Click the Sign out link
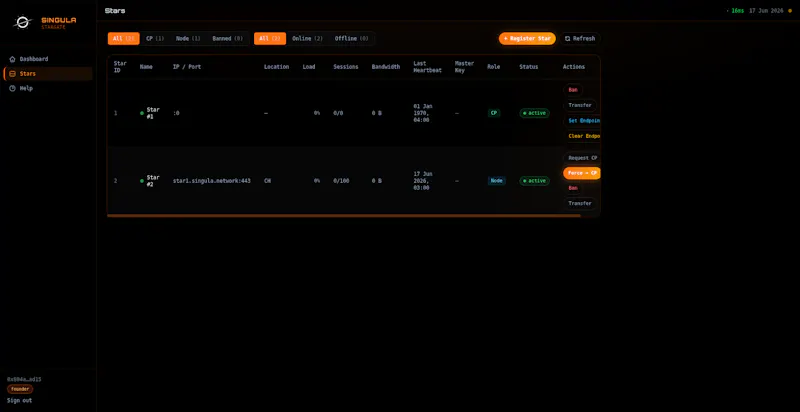The height and width of the screenshot is (412, 800). 19,401
